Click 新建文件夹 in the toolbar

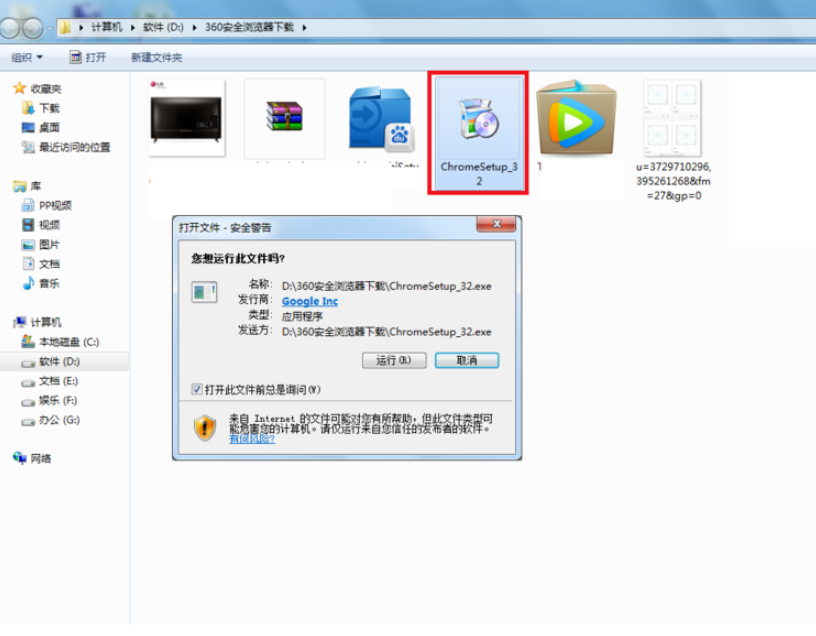(156, 57)
